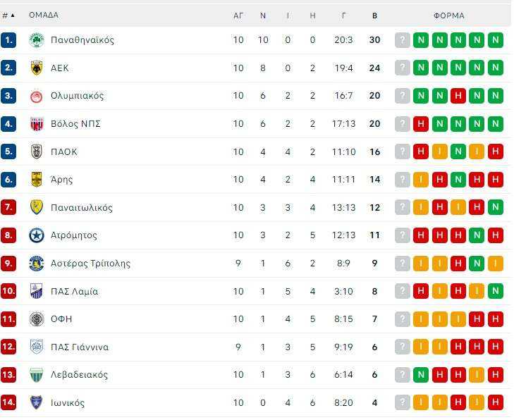Click the ΠΑΟΚ crest icon
514x420 pixels.
coord(37,152)
